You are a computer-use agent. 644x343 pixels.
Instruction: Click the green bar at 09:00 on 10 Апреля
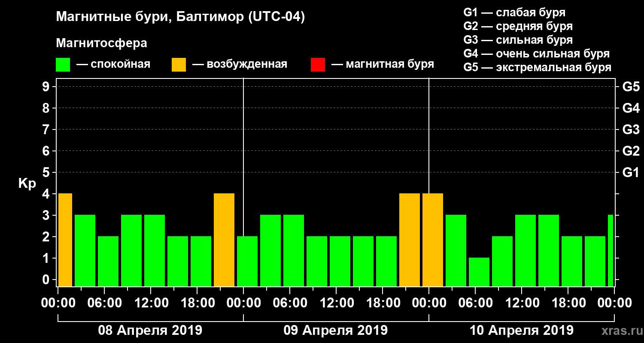tap(502, 261)
